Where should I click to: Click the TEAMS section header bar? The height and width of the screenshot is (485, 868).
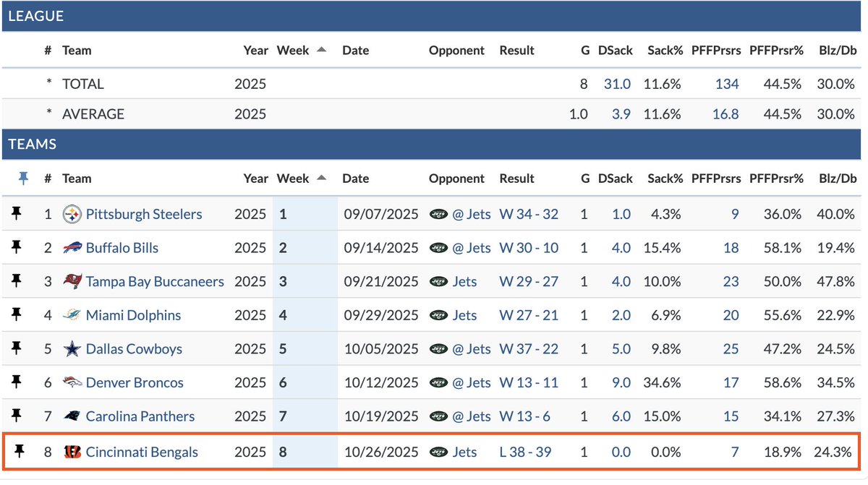coord(432,145)
